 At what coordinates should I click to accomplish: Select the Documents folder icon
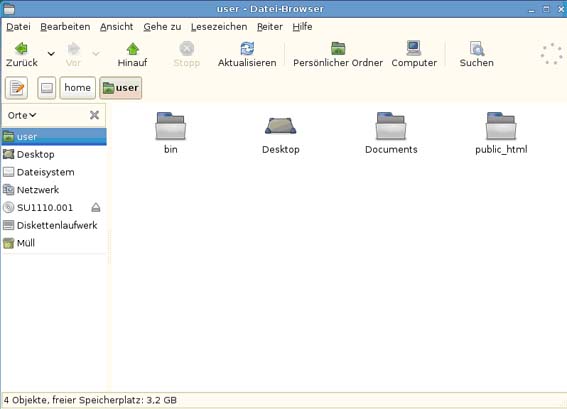(x=391, y=126)
